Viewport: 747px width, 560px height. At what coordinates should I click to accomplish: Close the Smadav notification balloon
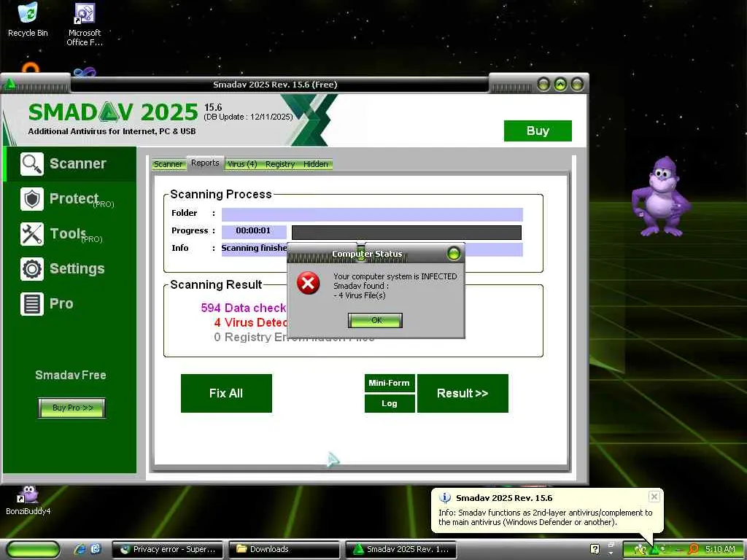tap(654, 497)
